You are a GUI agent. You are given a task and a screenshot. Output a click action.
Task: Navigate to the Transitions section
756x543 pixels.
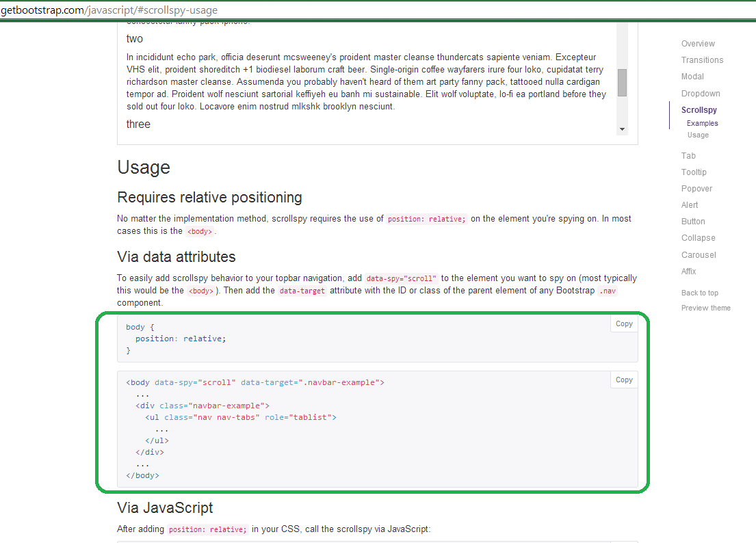point(702,59)
